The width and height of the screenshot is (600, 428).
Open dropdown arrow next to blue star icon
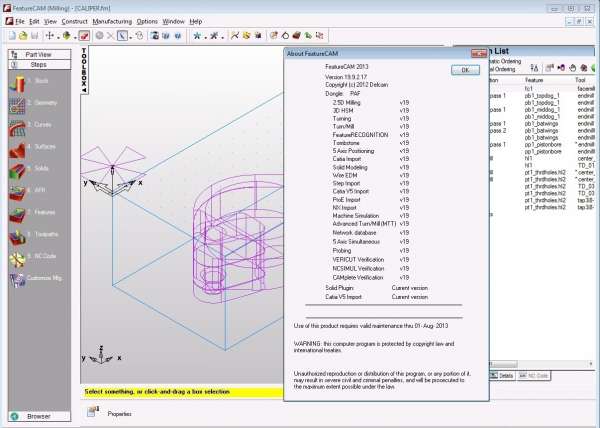205,37
